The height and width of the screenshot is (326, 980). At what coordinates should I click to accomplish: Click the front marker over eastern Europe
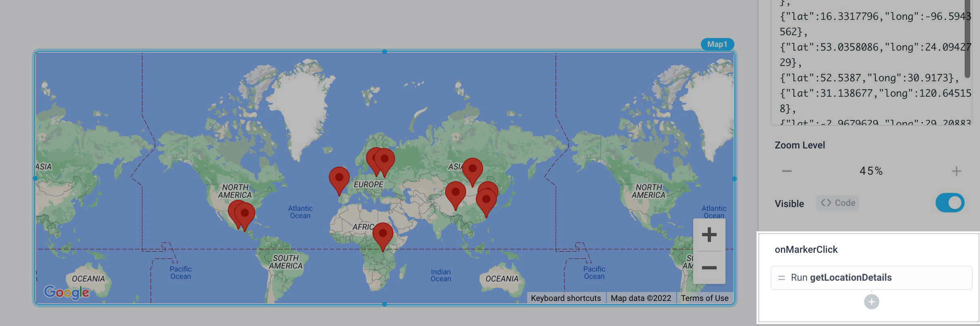[x=384, y=163]
